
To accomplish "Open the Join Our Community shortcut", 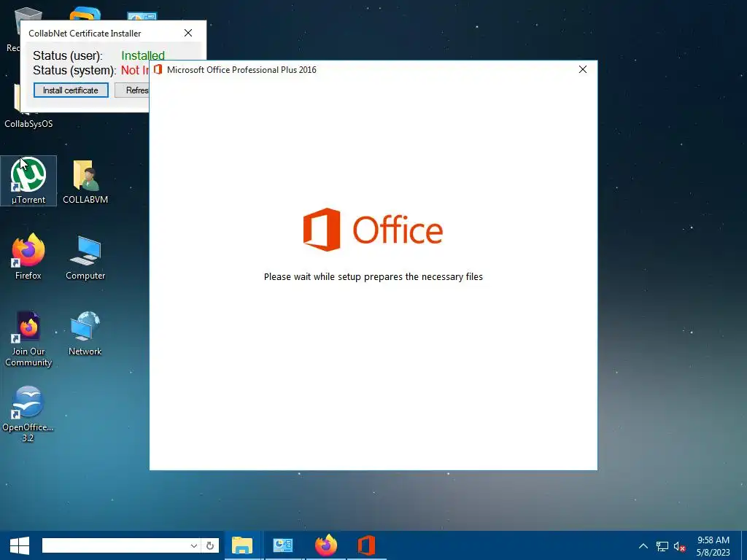I will coord(28,338).
